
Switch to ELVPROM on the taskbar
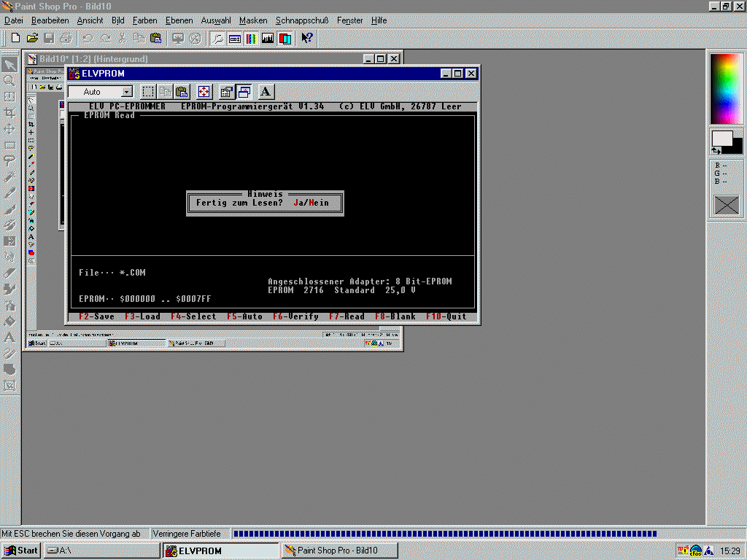[x=221, y=551]
